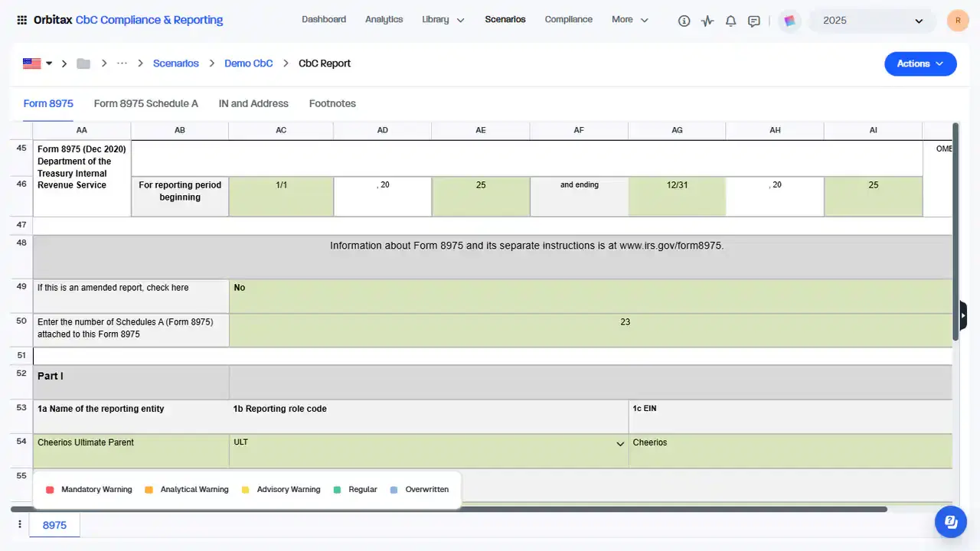Open the activity pulse icon
Image resolution: width=980 pixels, height=551 pixels.
pyautogui.click(x=707, y=21)
